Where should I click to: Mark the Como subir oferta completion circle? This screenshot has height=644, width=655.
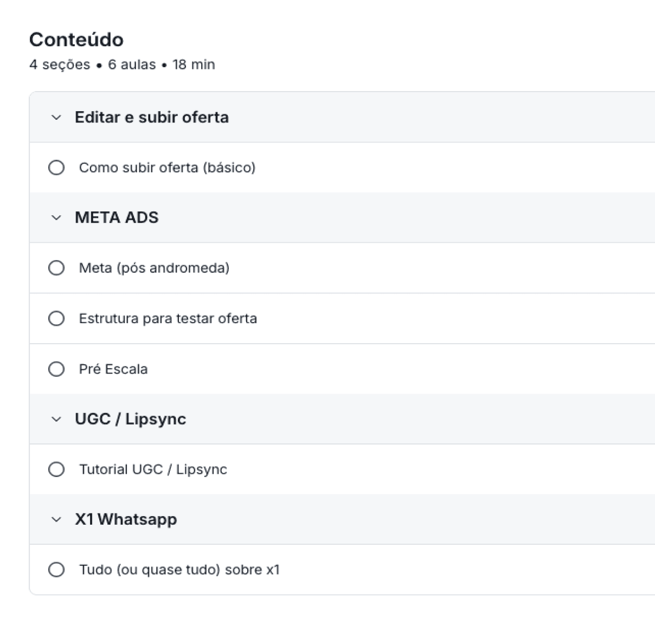point(56,168)
